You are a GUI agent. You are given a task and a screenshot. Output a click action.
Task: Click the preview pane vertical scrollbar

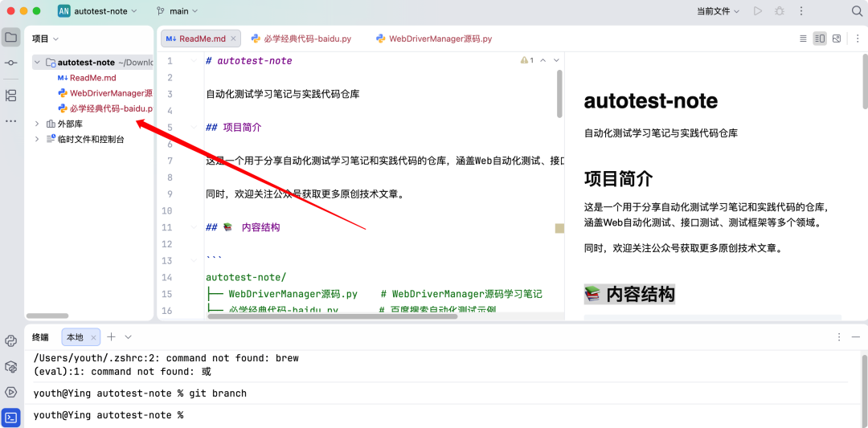tap(865, 80)
